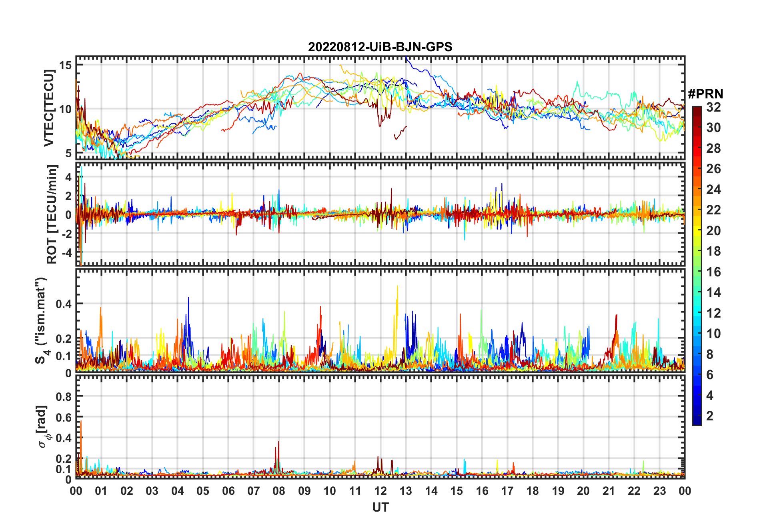Click UT axis hour label 21
Image resolution: width=761 pixels, height=532 pixels.
[x=609, y=491]
